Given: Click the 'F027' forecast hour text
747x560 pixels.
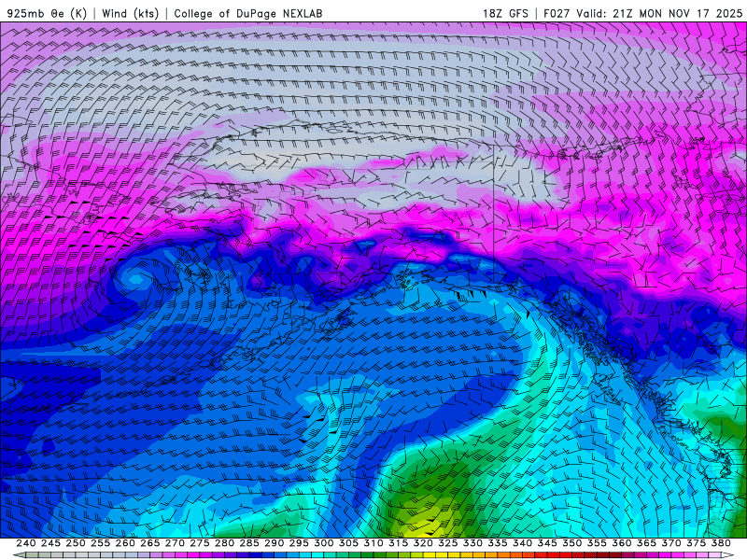Looking at the screenshot, I should click(557, 13).
